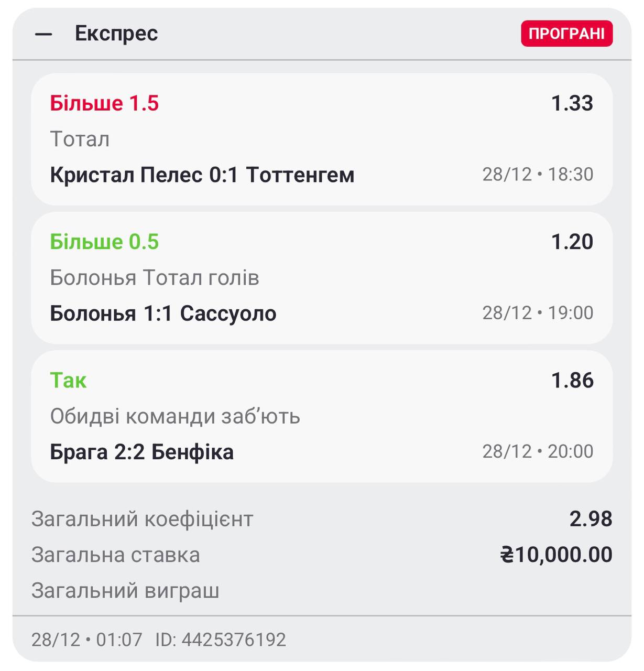The height and width of the screenshot is (671, 644).
Task: Open the Більше 0.5 bet selection
Action: (x=104, y=242)
